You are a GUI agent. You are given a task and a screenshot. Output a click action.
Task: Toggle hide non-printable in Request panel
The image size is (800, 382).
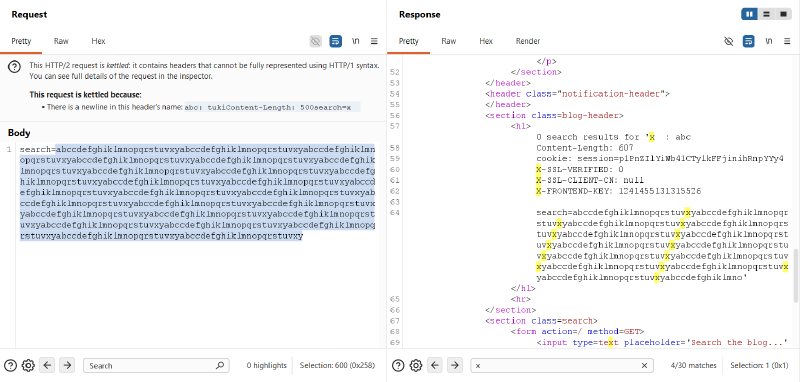[x=315, y=41]
